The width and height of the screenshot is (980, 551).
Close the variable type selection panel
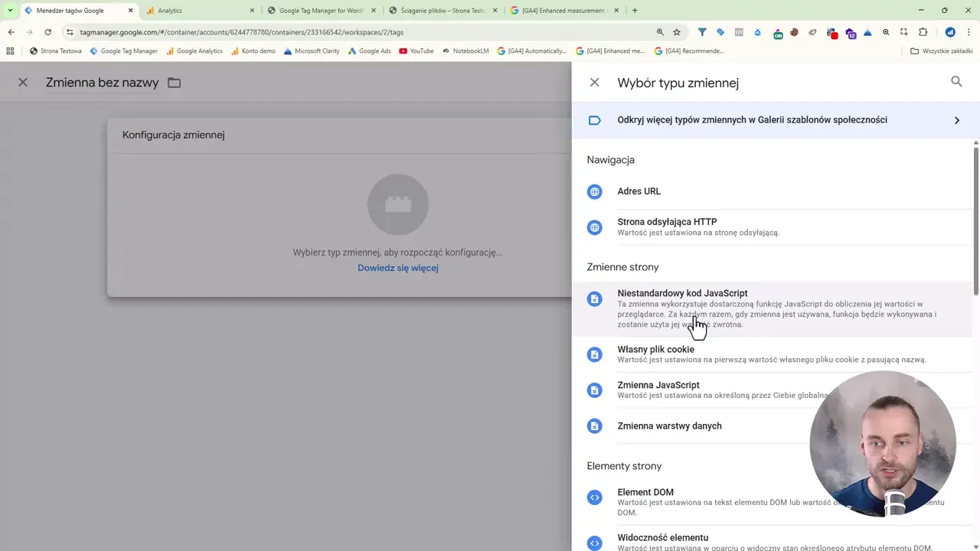595,82
